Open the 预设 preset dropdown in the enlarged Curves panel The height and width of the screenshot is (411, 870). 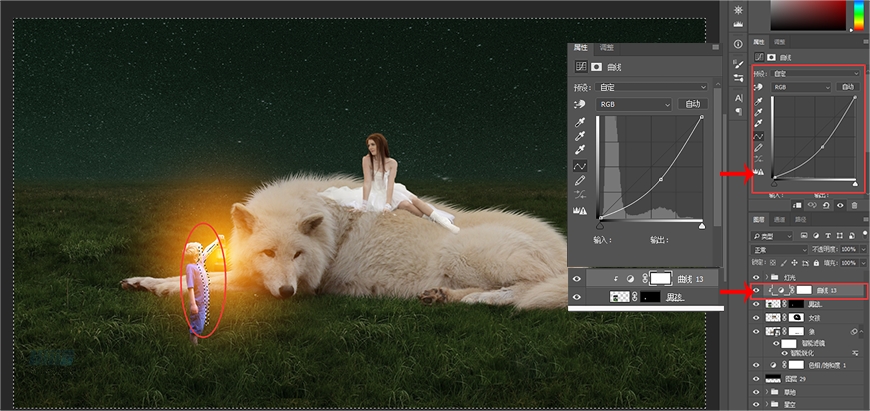(x=652, y=87)
